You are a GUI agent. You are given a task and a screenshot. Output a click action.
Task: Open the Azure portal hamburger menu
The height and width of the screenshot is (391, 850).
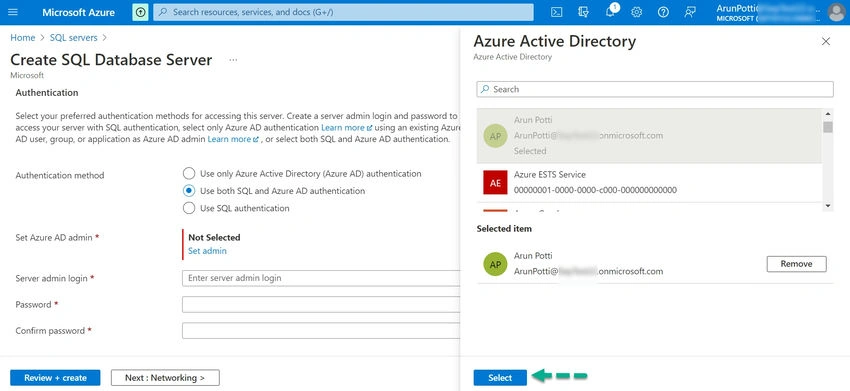pos(13,12)
